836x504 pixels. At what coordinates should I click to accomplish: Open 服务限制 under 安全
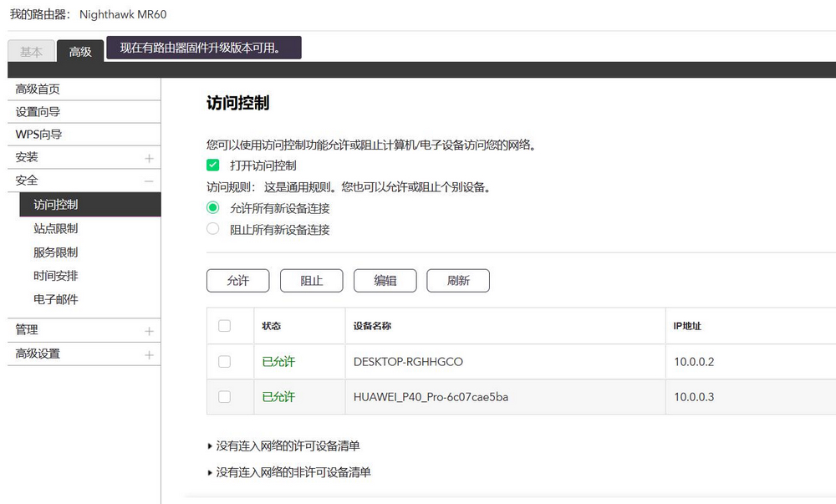55,252
